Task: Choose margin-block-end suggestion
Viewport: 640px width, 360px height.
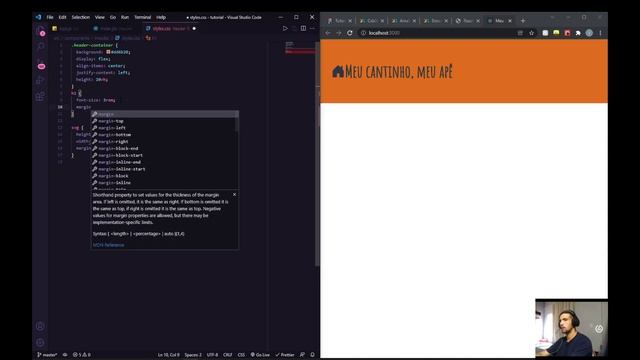Action: pos(164,148)
